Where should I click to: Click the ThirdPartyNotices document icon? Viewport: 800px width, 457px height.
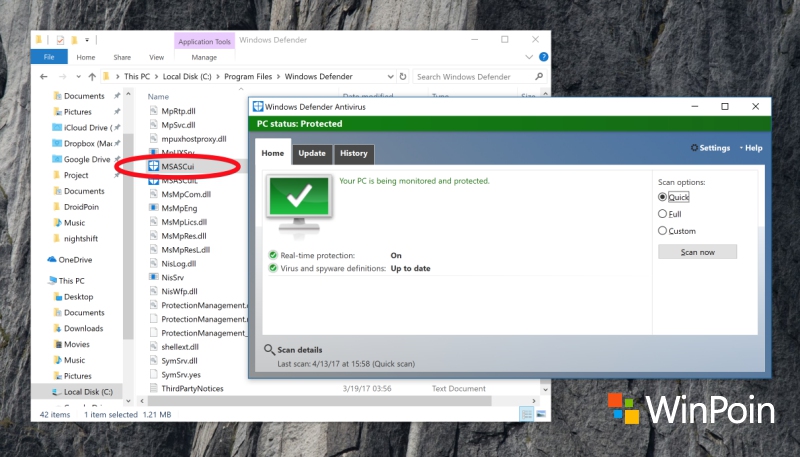(153, 388)
